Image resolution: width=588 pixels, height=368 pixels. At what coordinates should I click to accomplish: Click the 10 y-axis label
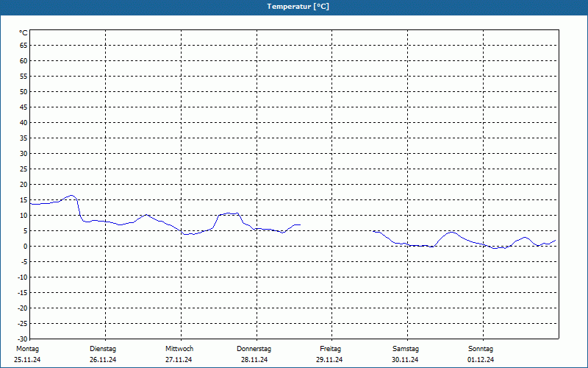click(24, 216)
